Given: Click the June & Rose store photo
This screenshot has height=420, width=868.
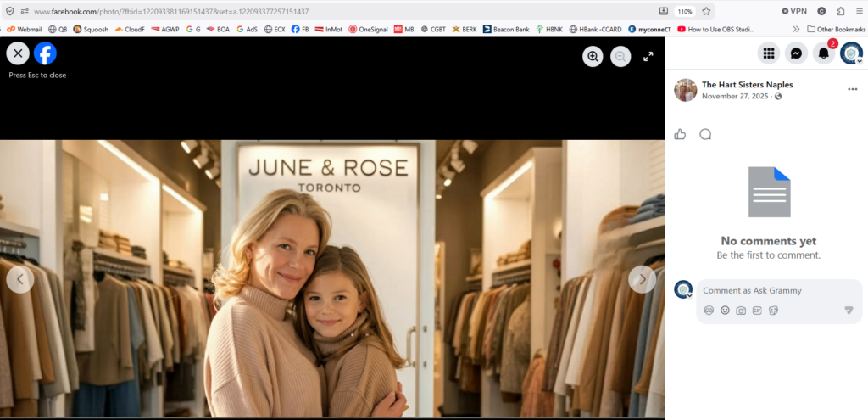Looking at the screenshot, I should point(332,278).
